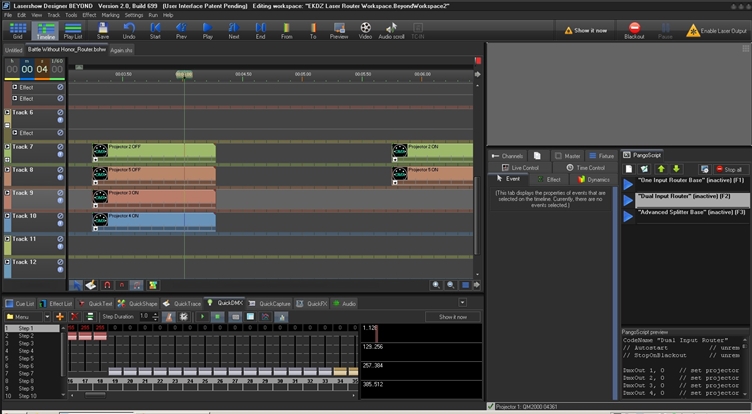This screenshot has width=752, height=414.
Task: Switch to Grid view
Action: (x=17, y=30)
